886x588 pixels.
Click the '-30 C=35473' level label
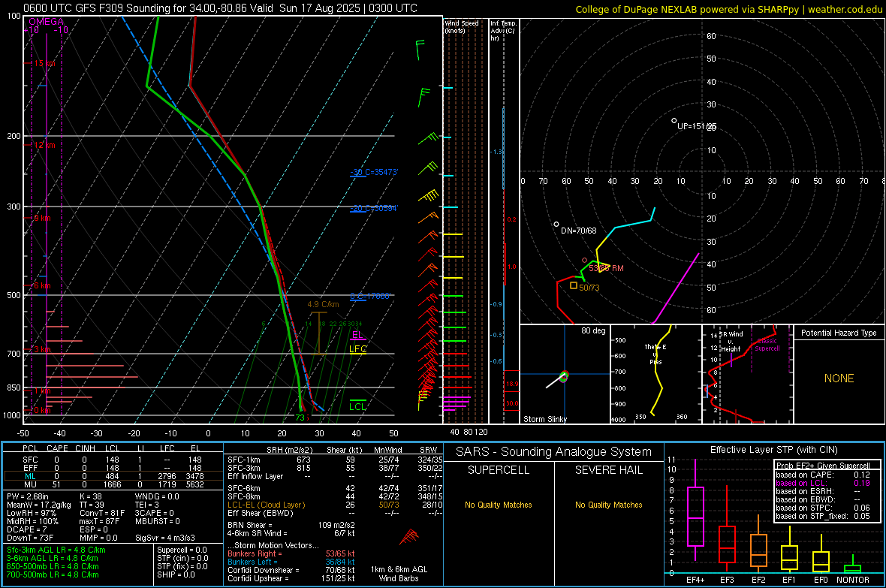pos(374,172)
